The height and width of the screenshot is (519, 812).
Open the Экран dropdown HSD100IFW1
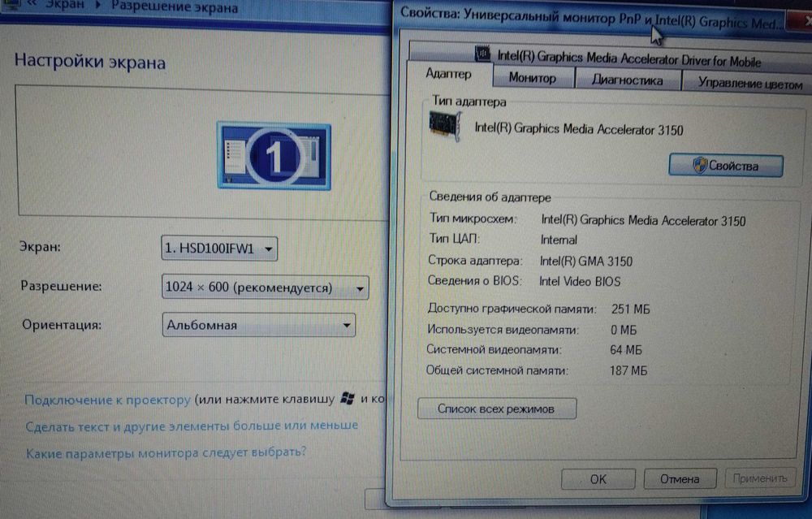tap(219, 249)
